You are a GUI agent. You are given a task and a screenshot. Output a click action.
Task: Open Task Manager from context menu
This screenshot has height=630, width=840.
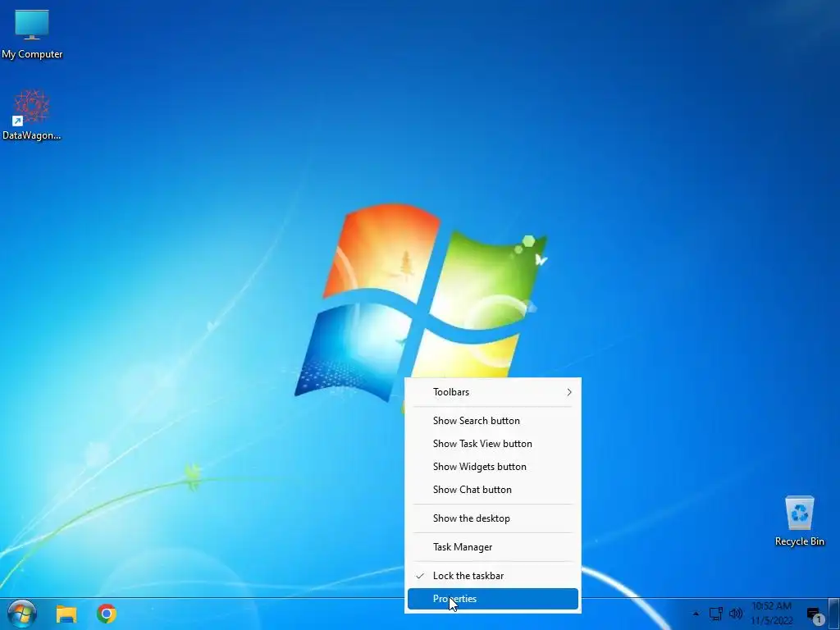pyautogui.click(x=493, y=547)
